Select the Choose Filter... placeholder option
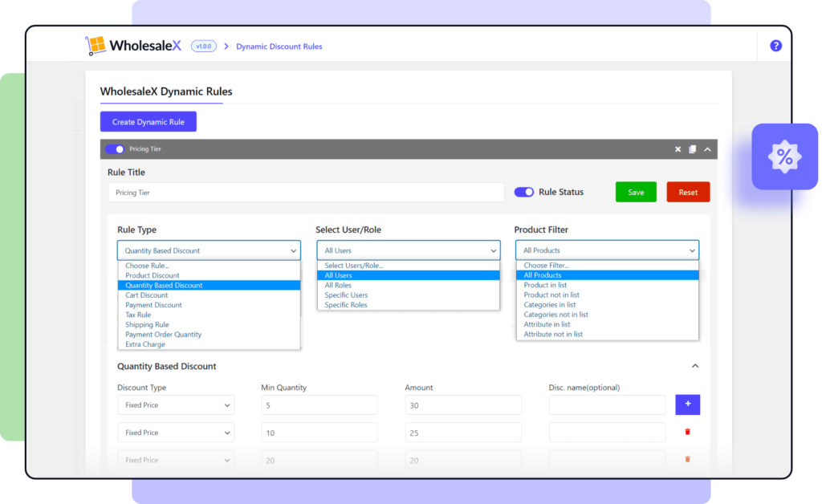Image resolution: width=822 pixels, height=504 pixels. pyautogui.click(x=607, y=266)
